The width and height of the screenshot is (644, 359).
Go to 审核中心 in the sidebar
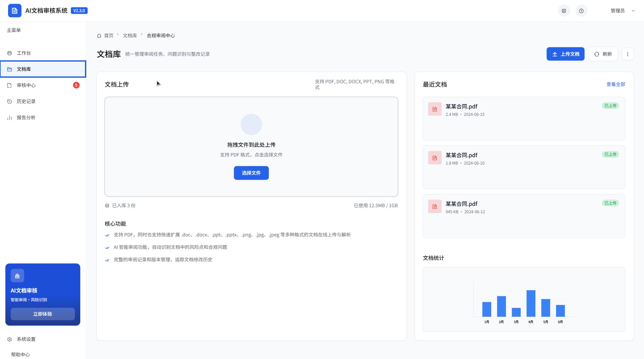43,85
